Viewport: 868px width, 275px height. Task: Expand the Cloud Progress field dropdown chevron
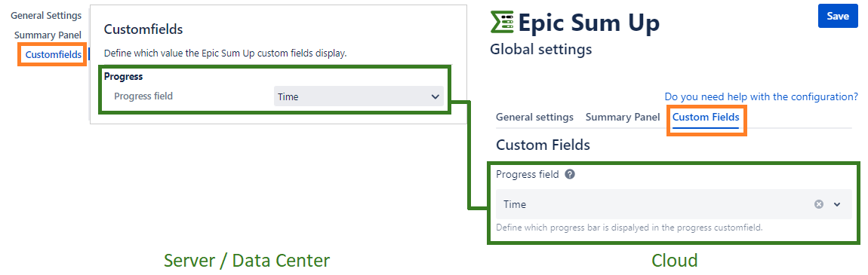tap(837, 204)
